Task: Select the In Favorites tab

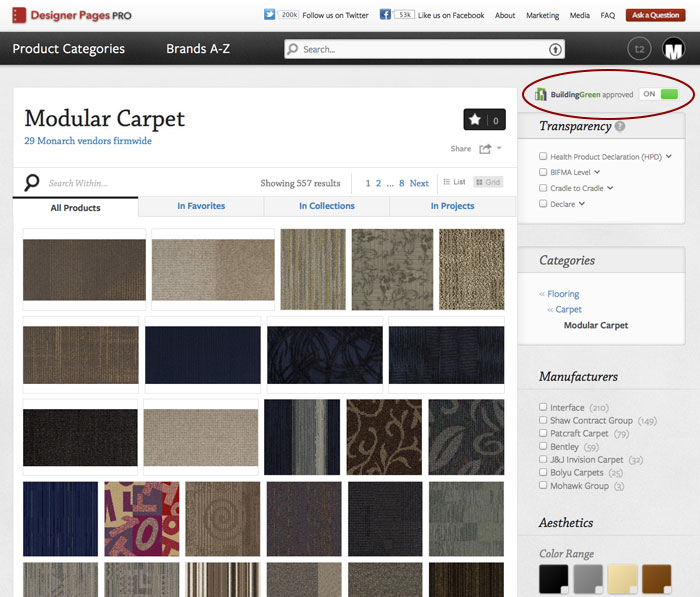Action: pos(201,206)
